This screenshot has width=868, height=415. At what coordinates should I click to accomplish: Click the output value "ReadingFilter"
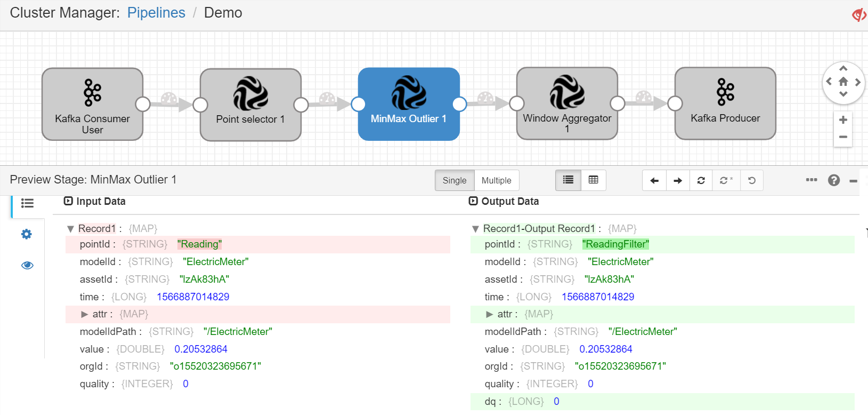tap(615, 244)
